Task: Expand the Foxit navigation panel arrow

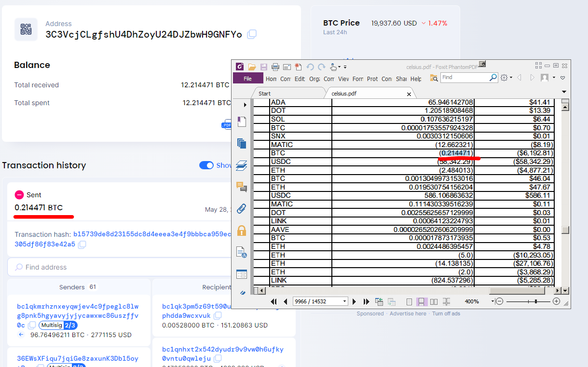Action: (x=245, y=105)
